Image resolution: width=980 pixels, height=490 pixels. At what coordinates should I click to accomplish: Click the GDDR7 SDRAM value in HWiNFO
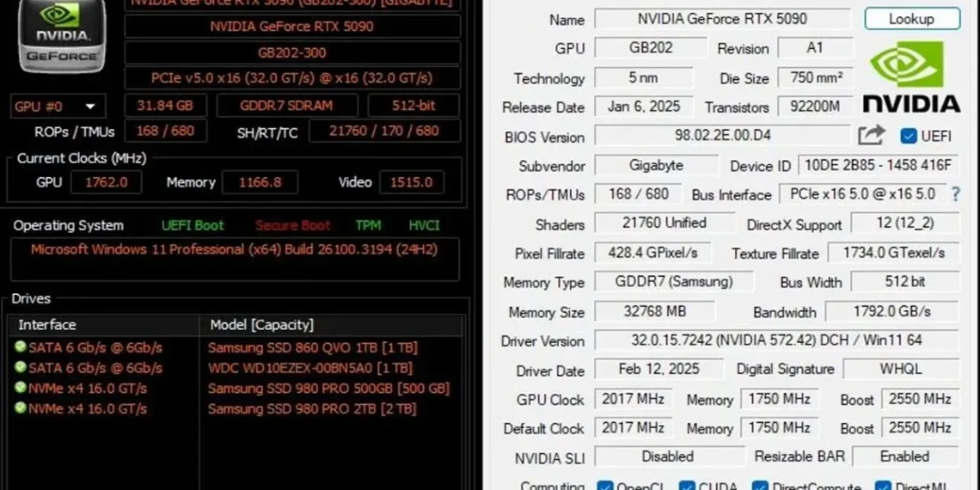(287, 106)
